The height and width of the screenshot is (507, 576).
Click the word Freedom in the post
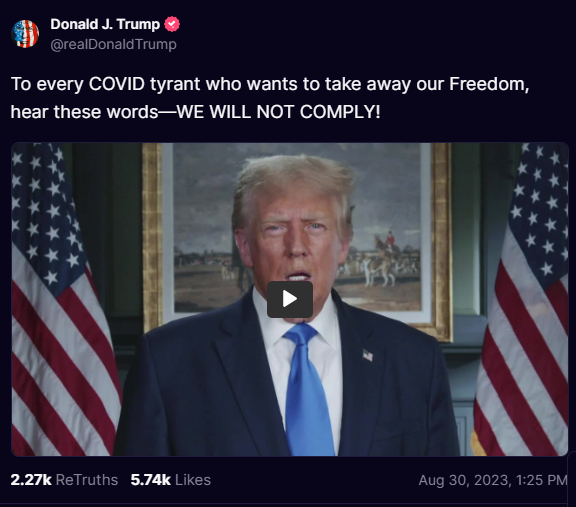tap(489, 84)
